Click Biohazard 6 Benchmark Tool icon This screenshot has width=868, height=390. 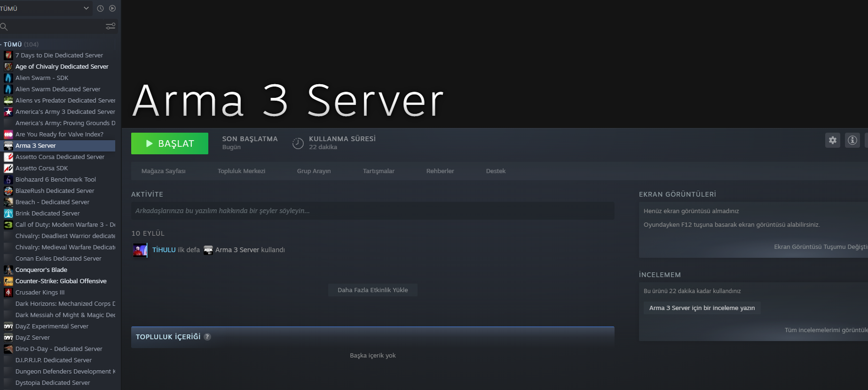tap(8, 180)
